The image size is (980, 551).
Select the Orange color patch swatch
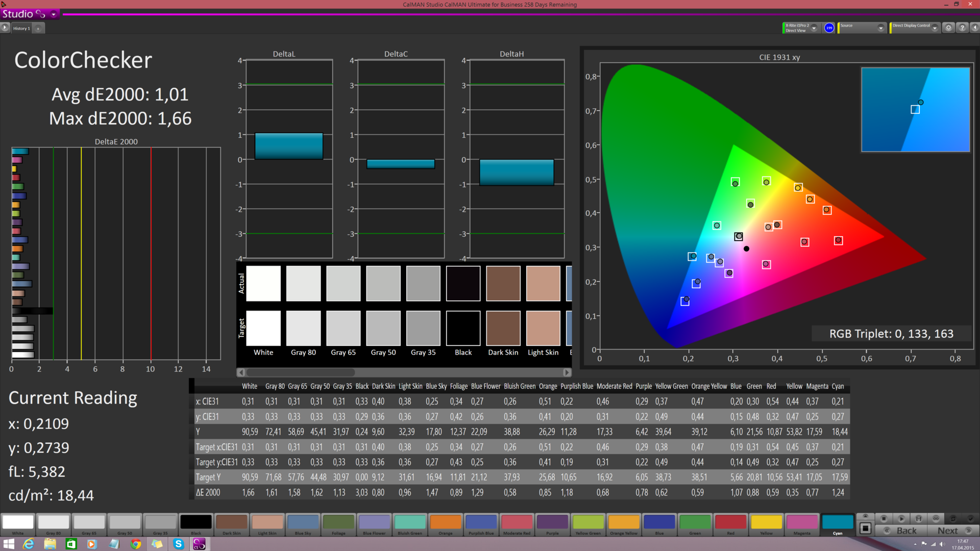pyautogui.click(x=445, y=522)
